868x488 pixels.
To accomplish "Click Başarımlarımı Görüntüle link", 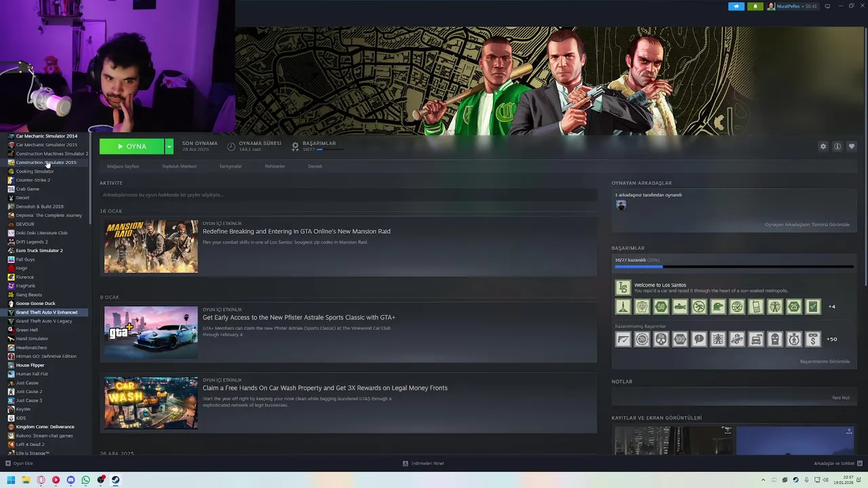I will coord(825,361).
